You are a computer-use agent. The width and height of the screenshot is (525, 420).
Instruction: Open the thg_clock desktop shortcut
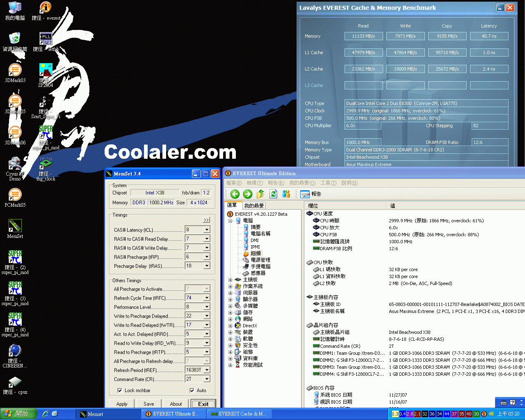pyautogui.click(x=46, y=169)
